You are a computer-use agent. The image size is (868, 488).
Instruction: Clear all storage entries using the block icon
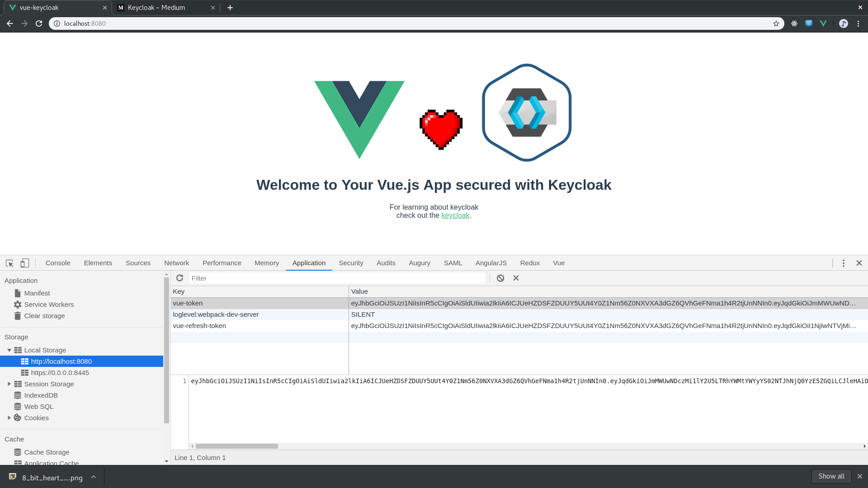(x=500, y=278)
